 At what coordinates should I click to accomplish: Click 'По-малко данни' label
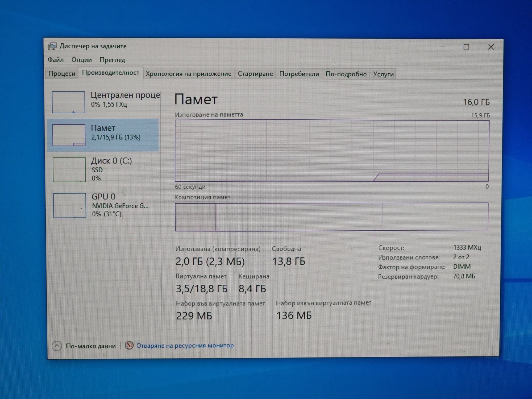pos(91,346)
